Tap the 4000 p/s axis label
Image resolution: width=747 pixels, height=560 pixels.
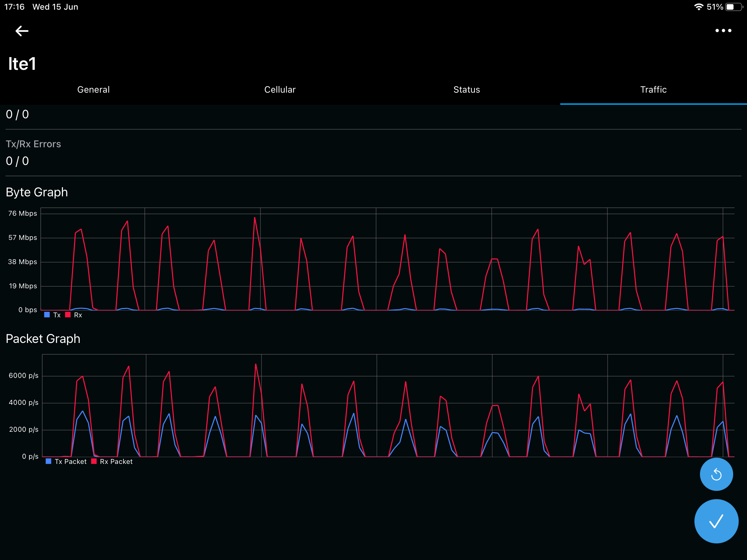point(24,403)
